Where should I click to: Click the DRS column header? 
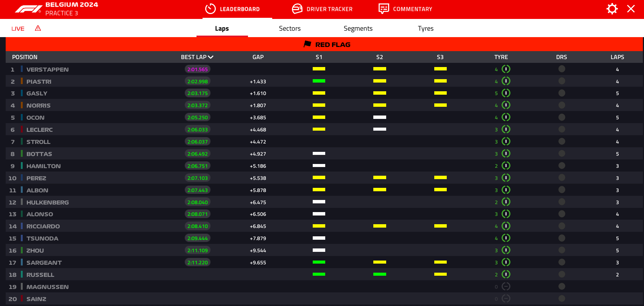point(561,57)
